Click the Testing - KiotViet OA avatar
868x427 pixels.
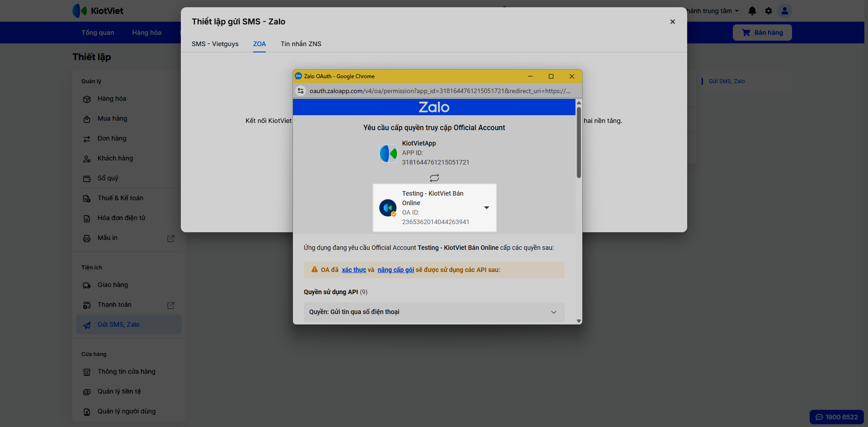point(388,208)
